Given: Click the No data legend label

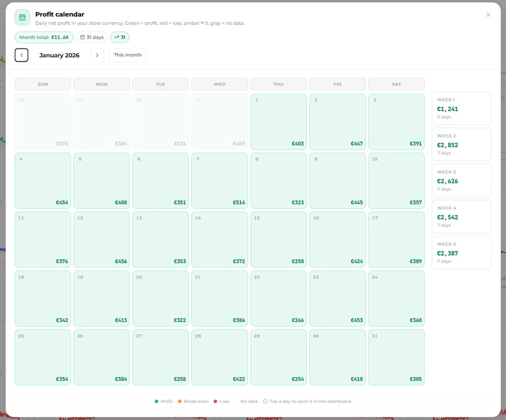Looking at the screenshot, I should point(249,401).
